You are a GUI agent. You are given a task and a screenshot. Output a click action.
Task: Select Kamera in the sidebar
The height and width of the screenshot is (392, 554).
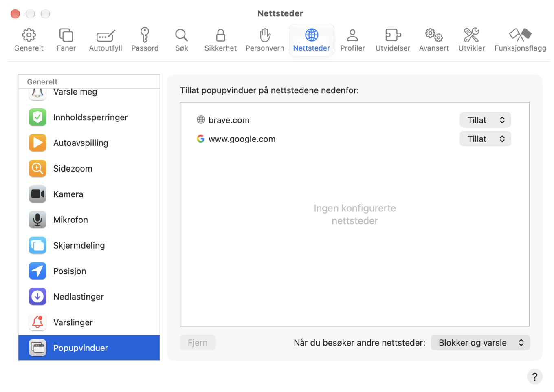tap(89, 194)
